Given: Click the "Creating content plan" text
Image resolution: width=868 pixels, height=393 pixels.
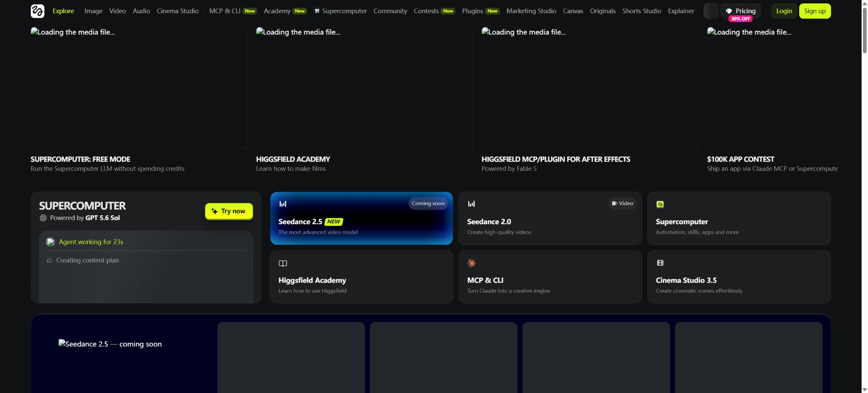Looking at the screenshot, I should tap(88, 260).
